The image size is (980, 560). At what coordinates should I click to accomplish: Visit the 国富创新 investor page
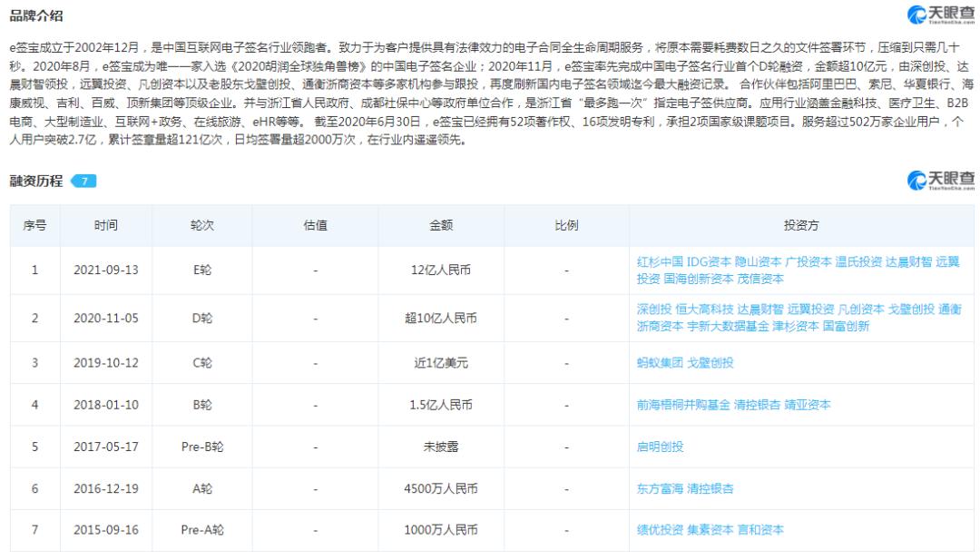pyautogui.click(x=847, y=326)
